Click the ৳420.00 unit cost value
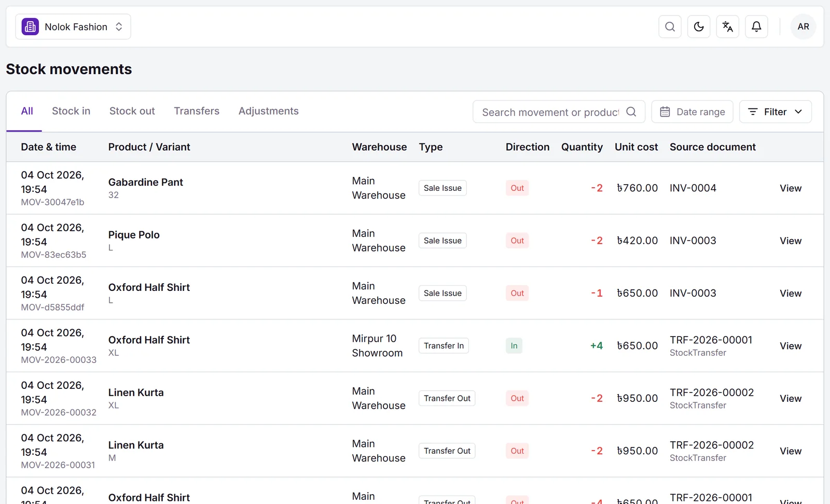This screenshot has height=504, width=830. click(x=637, y=241)
